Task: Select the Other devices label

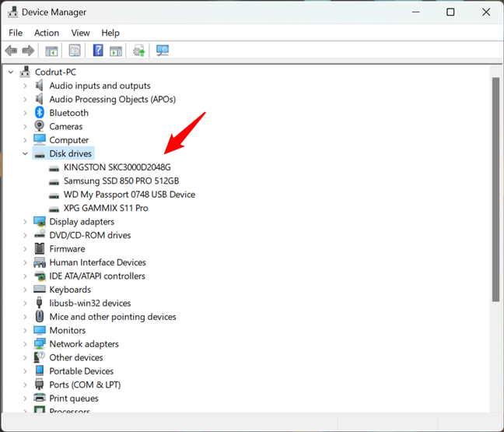Action: tap(76, 358)
